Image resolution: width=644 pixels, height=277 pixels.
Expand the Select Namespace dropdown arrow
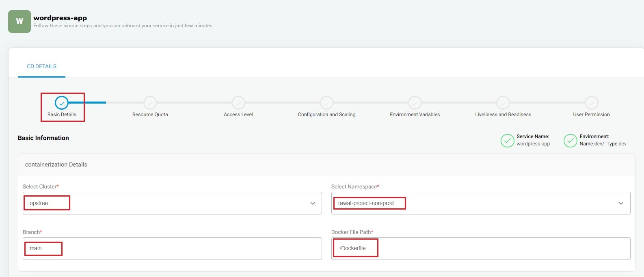pyautogui.click(x=621, y=203)
